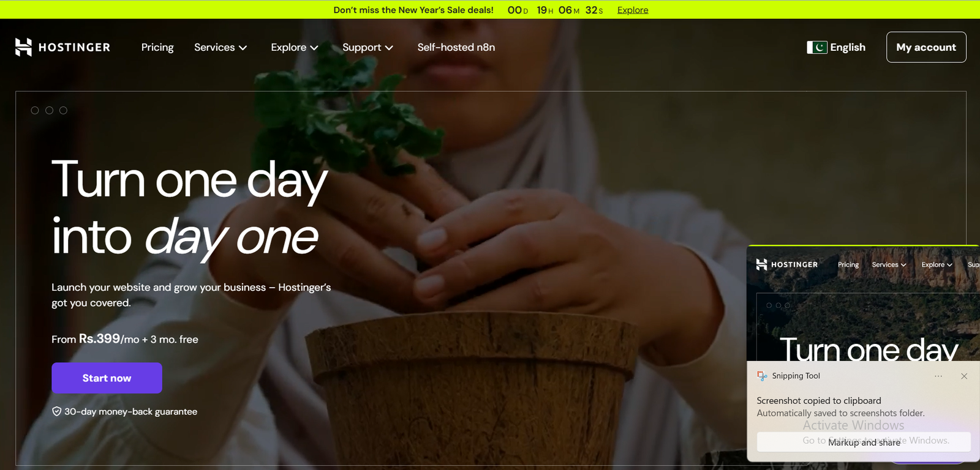Open Snipping Tool notification options (three dots)
Viewport: 980px width, 470px height.
coord(938,376)
